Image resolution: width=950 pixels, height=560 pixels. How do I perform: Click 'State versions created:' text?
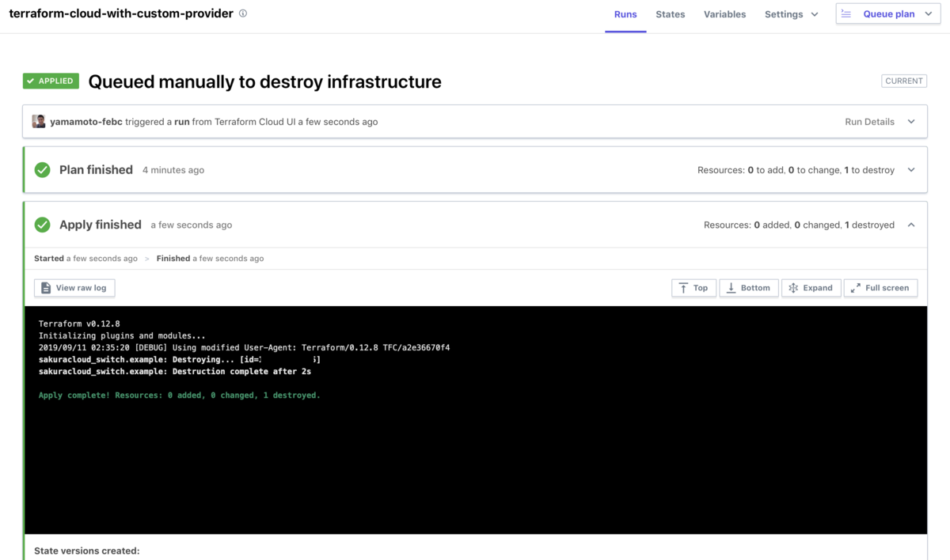86,551
